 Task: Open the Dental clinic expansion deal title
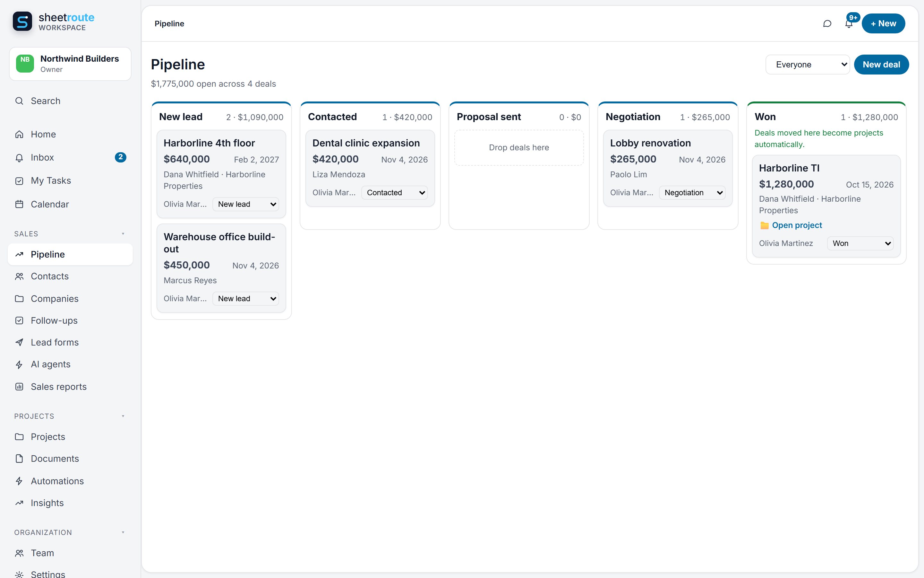click(366, 143)
